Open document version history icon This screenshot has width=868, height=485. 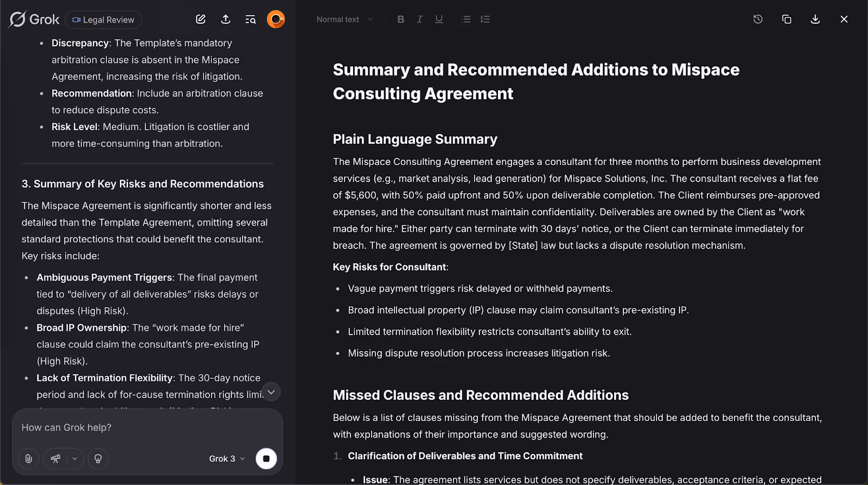click(x=758, y=20)
